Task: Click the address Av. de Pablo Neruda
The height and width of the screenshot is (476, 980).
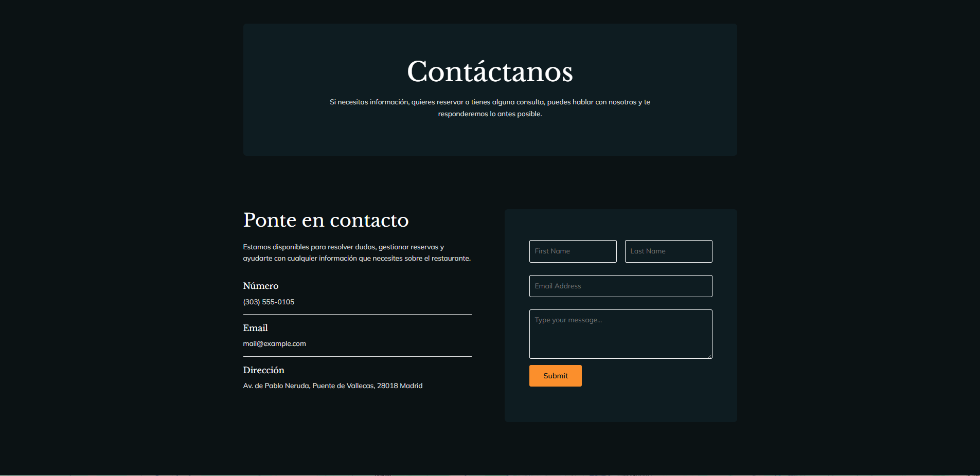Action: point(332,385)
